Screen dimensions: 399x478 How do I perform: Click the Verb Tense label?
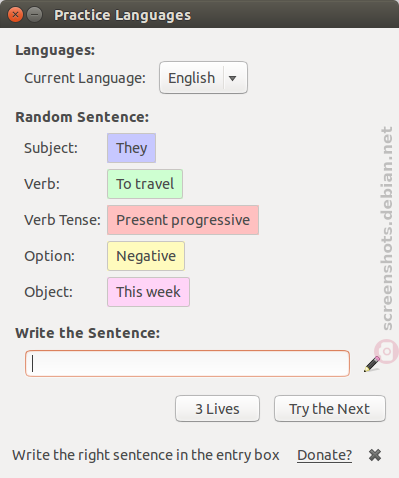62,220
